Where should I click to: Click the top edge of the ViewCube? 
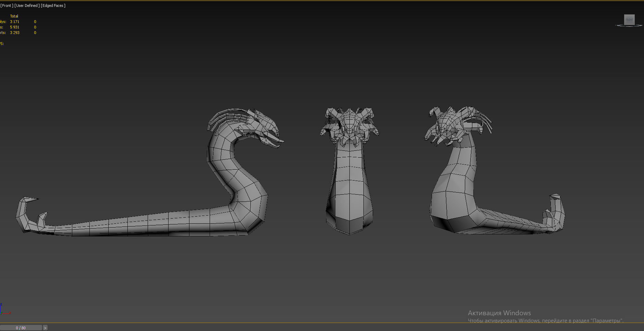click(629, 14)
